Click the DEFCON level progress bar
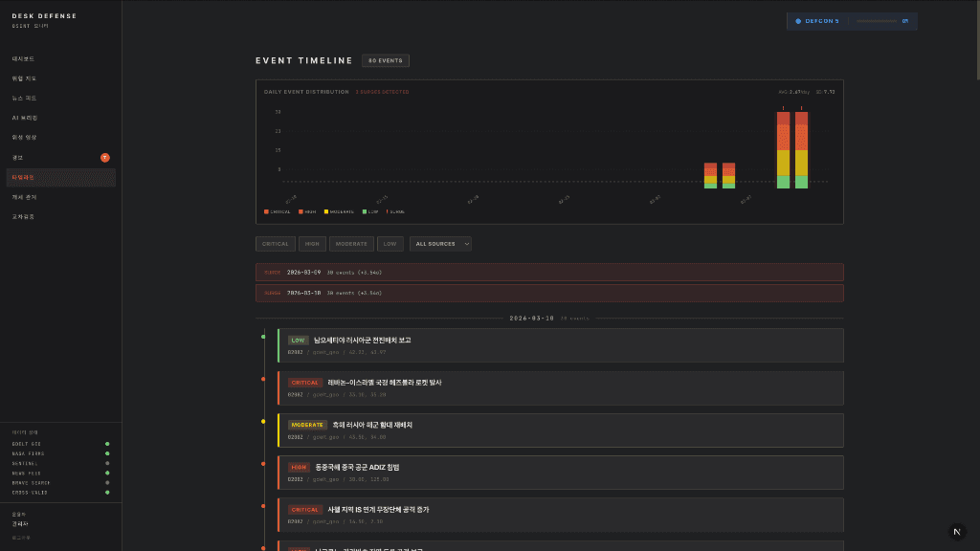 click(x=877, y=21)
